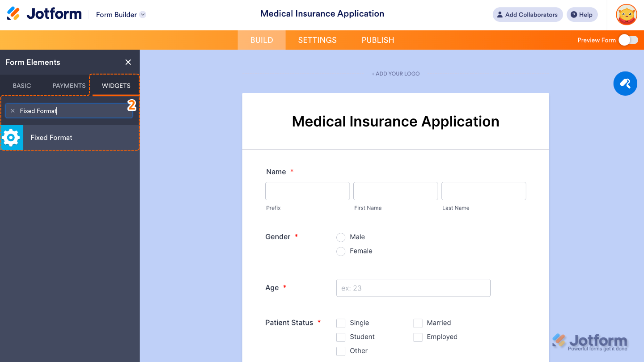The width and height of the screenshot is (644, 362).
Task: Open the Form Designer paint roller icon
Action: [x=625, y=83]
